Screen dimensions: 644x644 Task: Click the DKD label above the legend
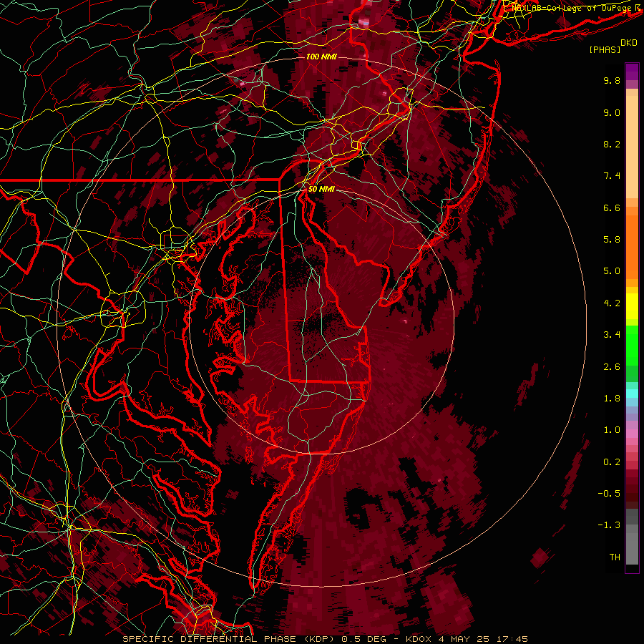[629, 43]
